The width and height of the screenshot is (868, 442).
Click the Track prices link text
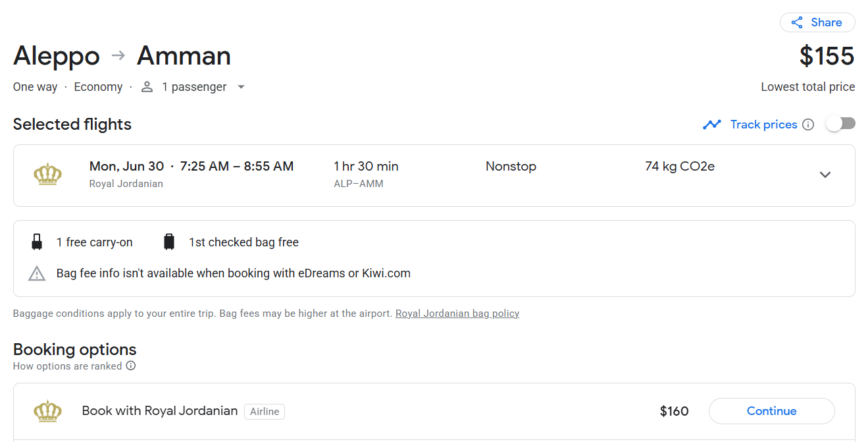coord(763,124)
